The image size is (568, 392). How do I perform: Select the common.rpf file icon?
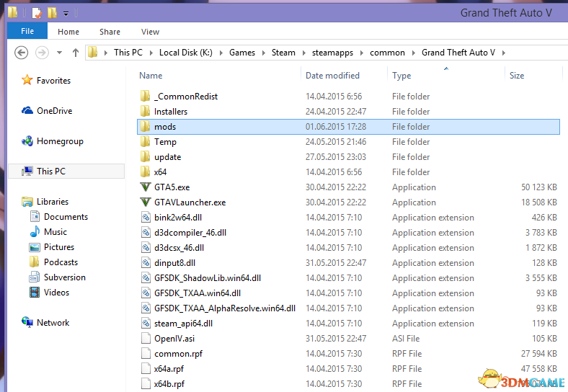point(146,353)
